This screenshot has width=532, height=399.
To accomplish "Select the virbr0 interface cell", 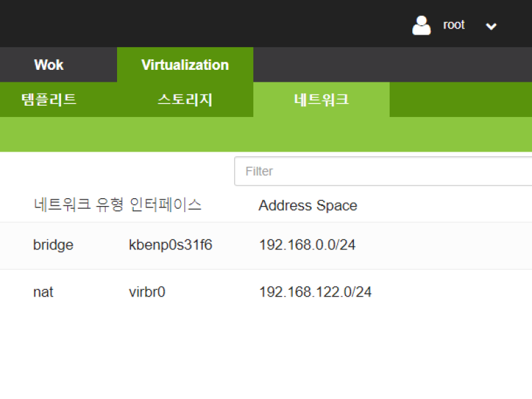I will (x=147, y=292).
